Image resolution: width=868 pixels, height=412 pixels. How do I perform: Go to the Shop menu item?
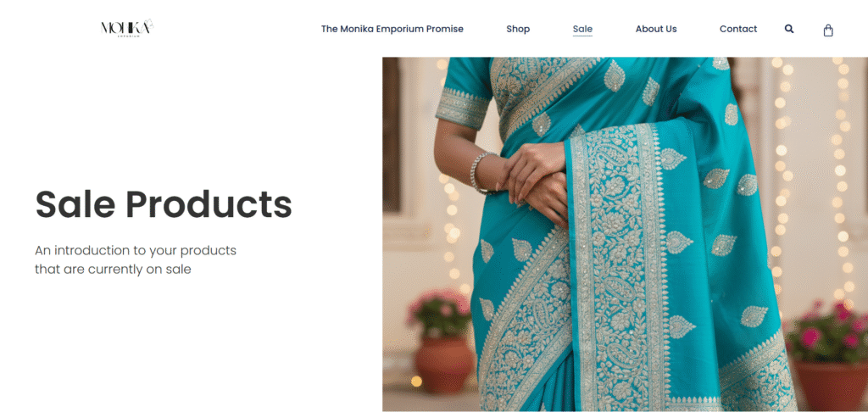(x=518, y=29)
